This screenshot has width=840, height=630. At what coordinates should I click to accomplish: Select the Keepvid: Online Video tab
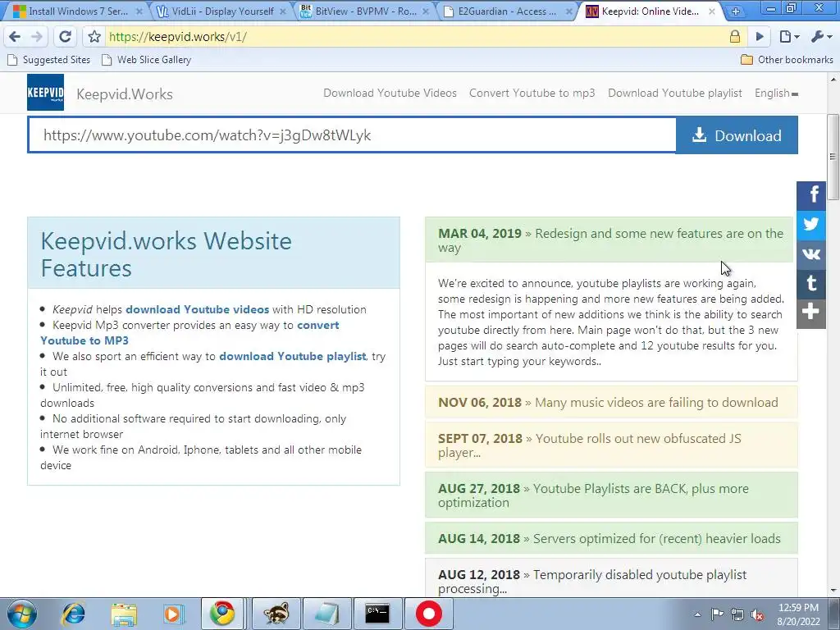point(651,11)
